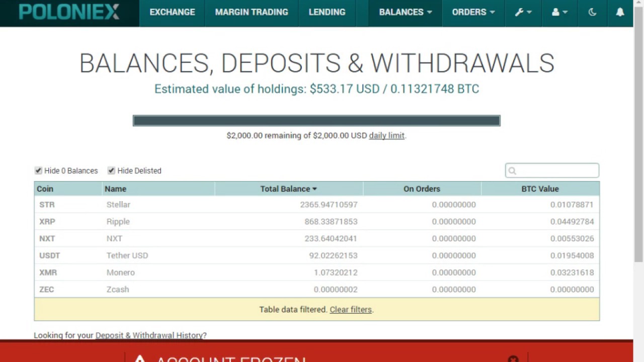Sort by On Orders column header
Screen dimensions: 644x362
coord(422,189)
